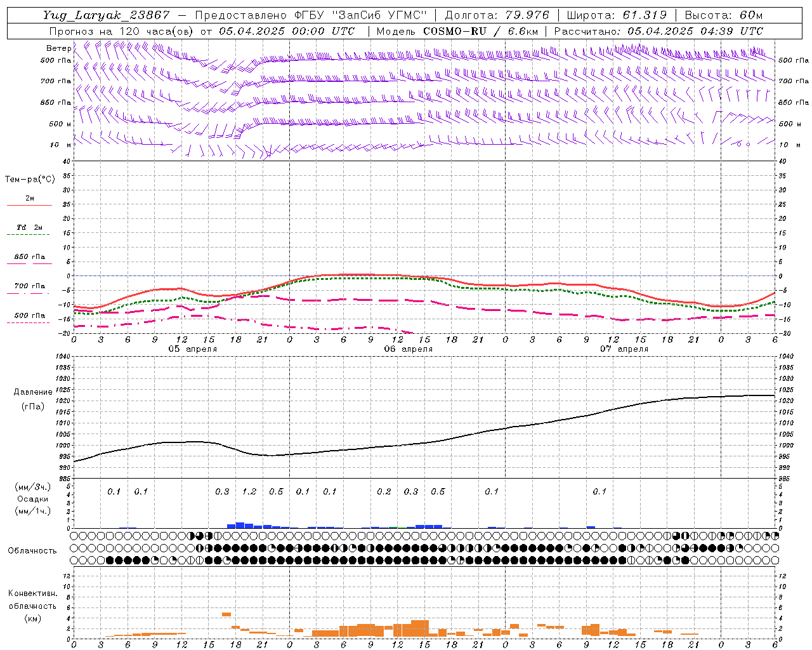Select the text "Предоставлено ФГБУ ЗапСиб УГМС"
The height and width of the screenshot is (650, 812).
311,15
